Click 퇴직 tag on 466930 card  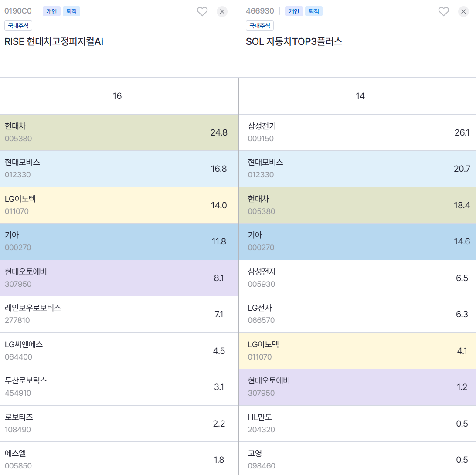coord(313,11)
